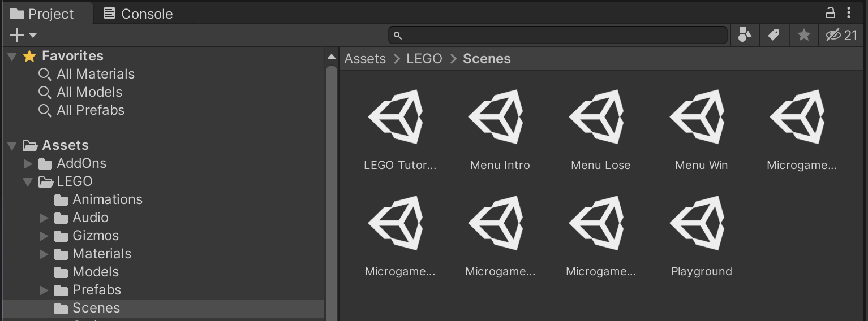Click the All Prefabs saved search
868x321 pixels.
(x=91, y=110)
